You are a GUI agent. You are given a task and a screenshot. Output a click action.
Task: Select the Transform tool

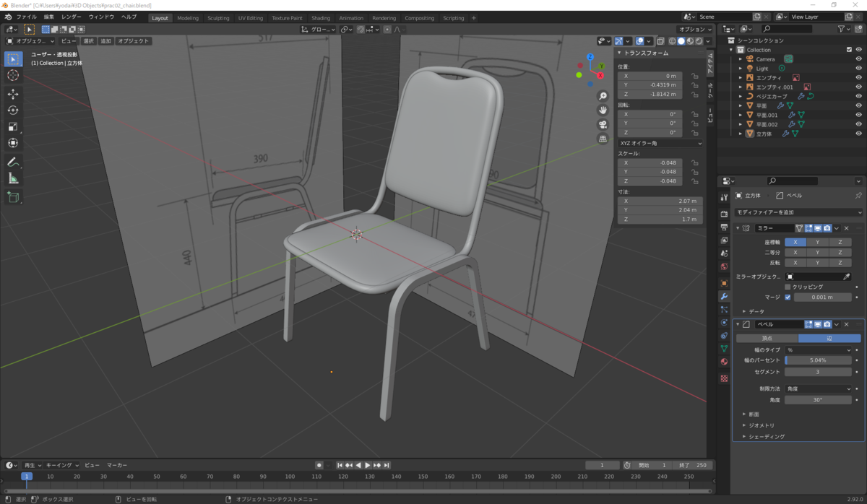coord(13,142)
